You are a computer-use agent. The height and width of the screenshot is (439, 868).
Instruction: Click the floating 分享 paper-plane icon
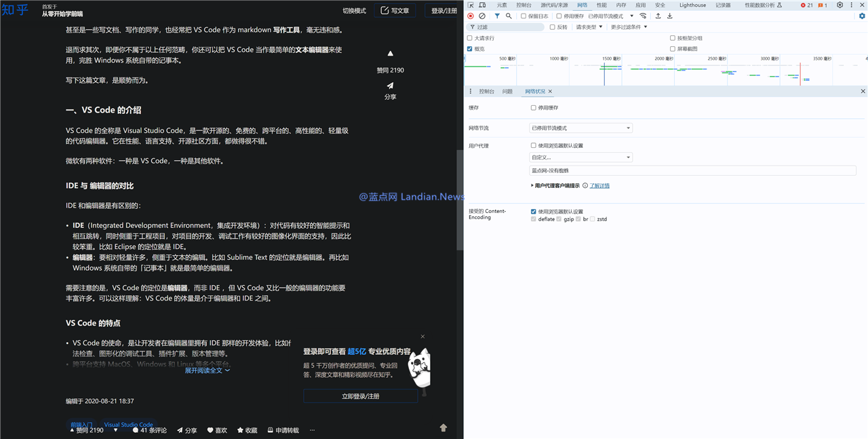[390, 85]
